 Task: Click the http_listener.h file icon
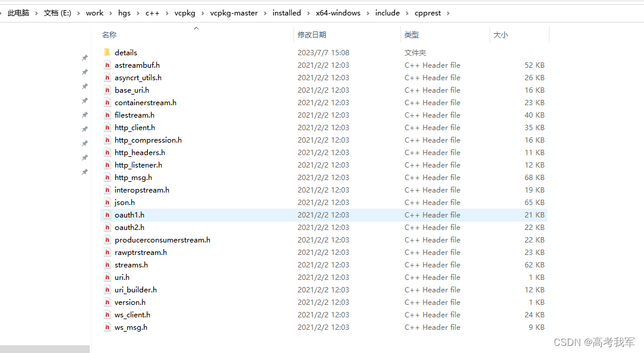tap(107, 165)
